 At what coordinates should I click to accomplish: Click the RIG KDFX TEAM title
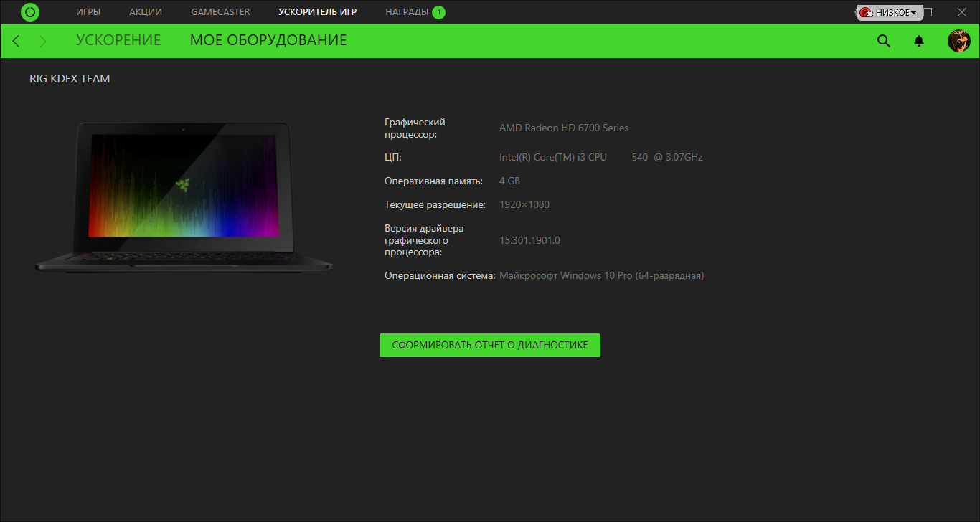tap(70, 79)
